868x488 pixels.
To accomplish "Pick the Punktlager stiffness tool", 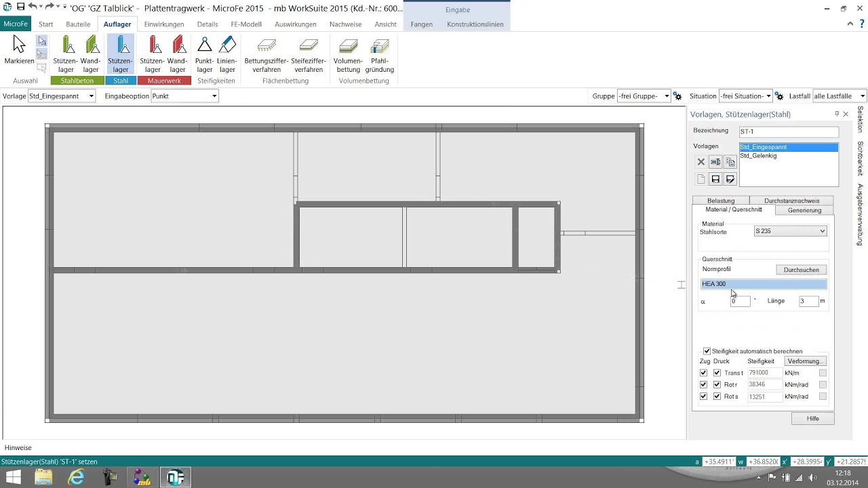I will point(205,54).
